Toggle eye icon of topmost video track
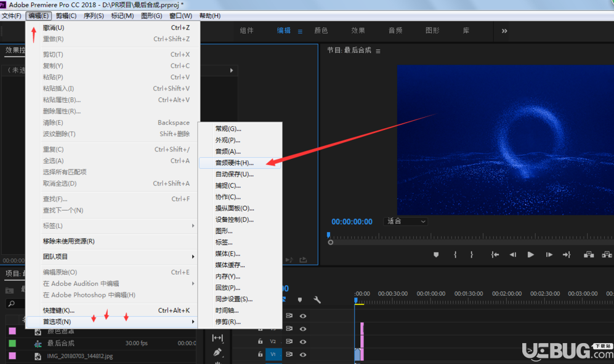 point(303,316)
